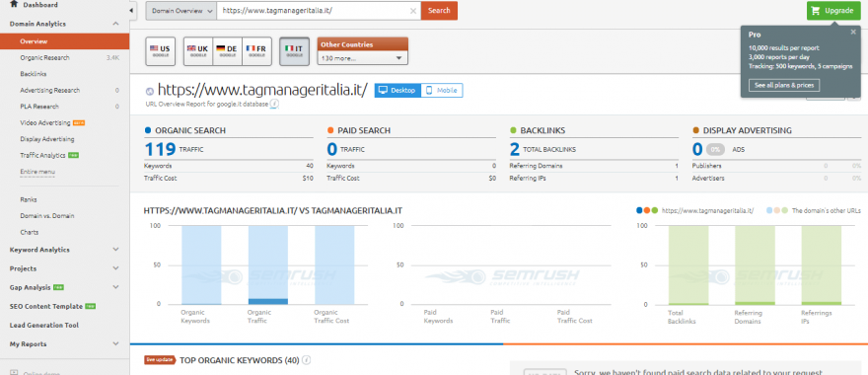The image size is (868, 375).
Task: Open Domain vs. Domain in sidebar
Action: [x=47, y=216]
